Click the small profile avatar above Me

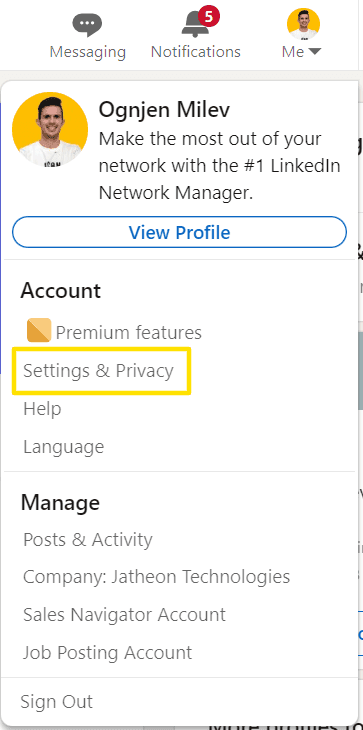(303, 24)
